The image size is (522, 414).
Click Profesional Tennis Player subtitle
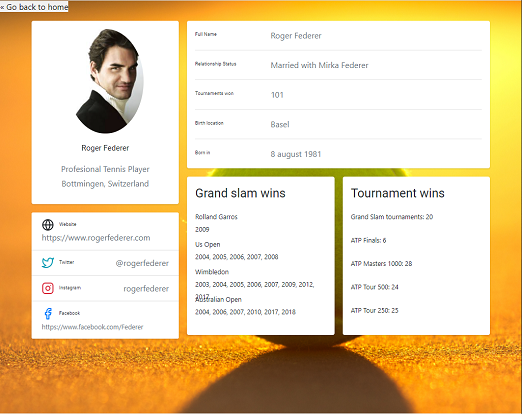tap(105, 169)
